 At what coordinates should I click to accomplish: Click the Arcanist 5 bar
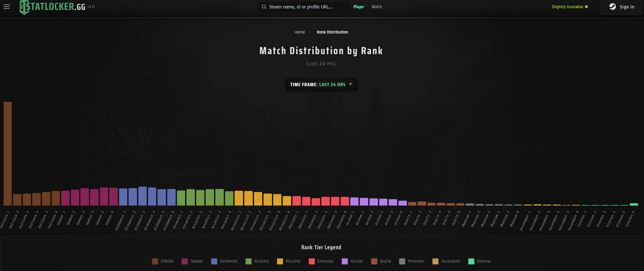pos(219,197)
